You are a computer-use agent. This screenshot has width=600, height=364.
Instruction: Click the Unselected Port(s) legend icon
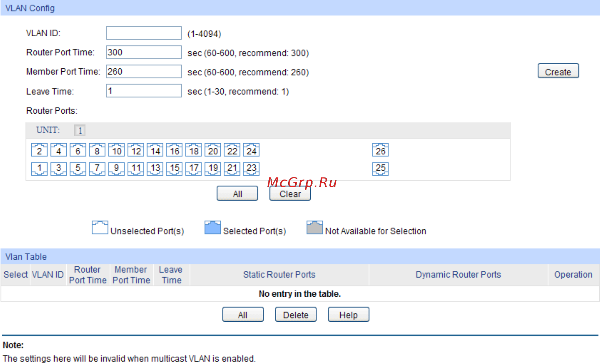pos(100,227)
